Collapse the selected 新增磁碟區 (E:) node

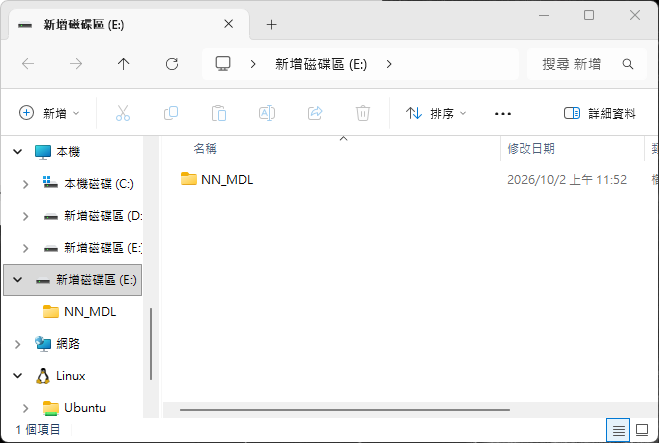(x=18, y=280)
